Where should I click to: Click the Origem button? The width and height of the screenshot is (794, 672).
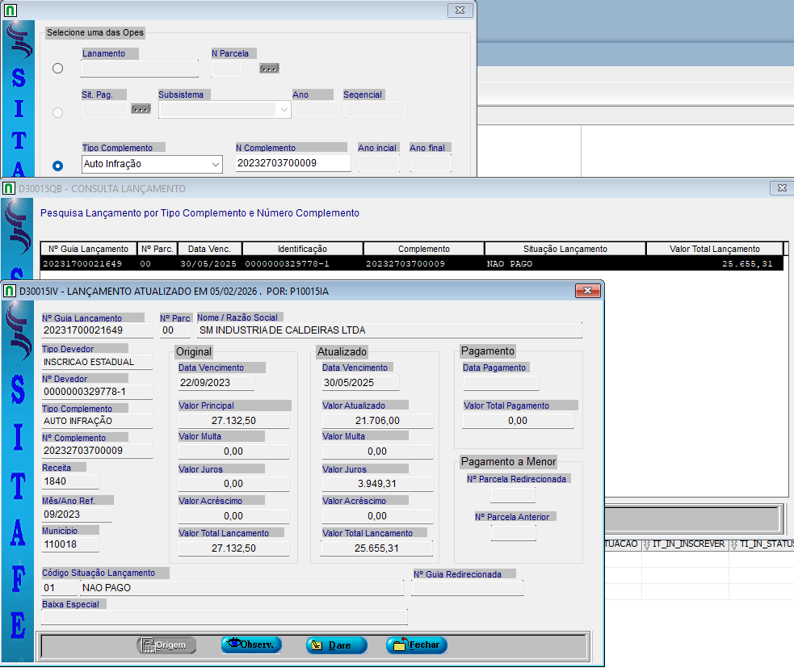166,645
